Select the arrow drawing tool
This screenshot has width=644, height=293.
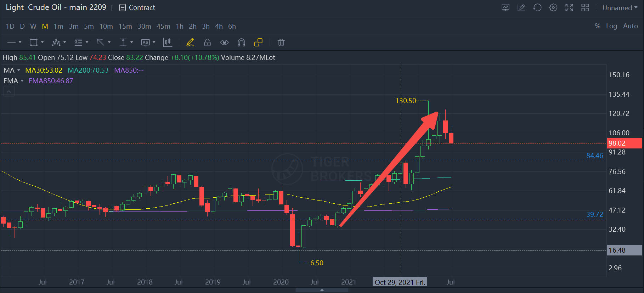tap(101, 43)
